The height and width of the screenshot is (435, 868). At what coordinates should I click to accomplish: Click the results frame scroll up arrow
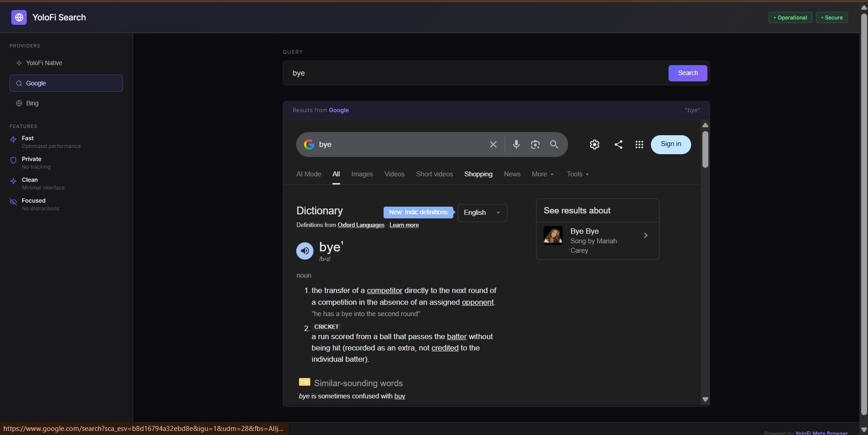[x=705, y=125]
